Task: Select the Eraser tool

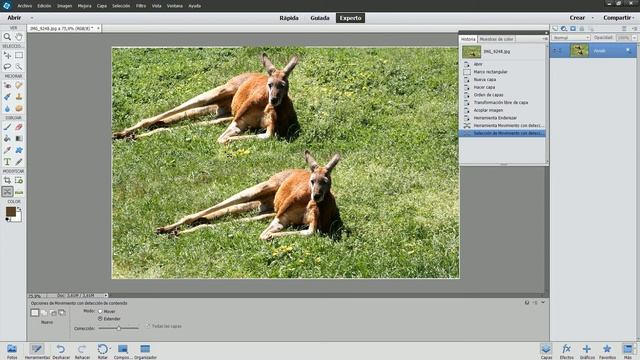Action: (x=19, y=127)
